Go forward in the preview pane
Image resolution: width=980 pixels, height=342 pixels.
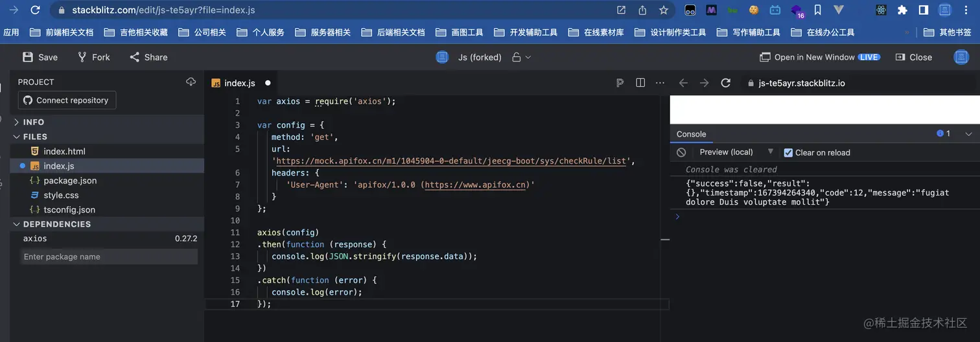tap(705, 83)
